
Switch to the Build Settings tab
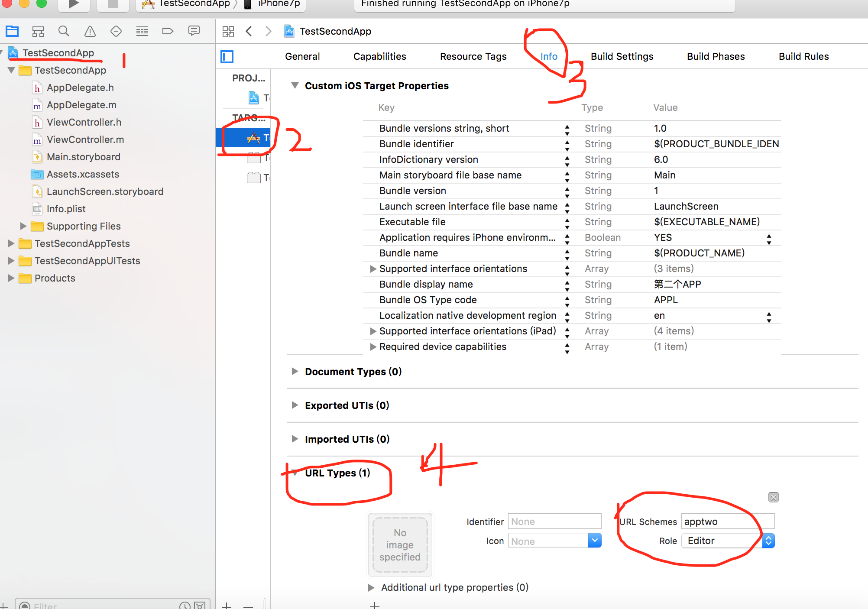pos(622,57)
